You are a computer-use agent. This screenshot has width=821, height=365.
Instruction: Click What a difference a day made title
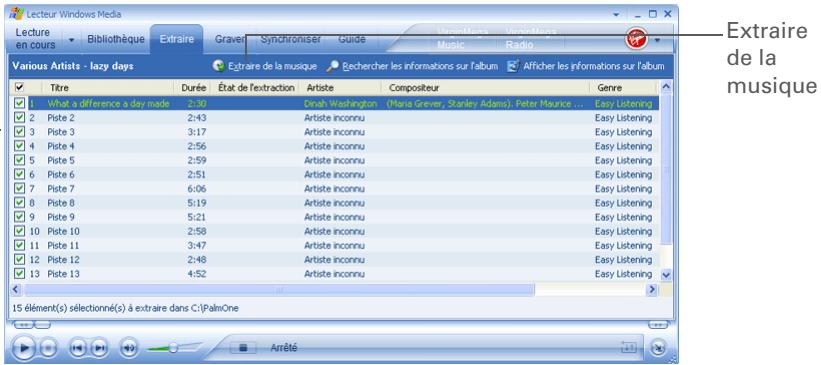(x=108, y=104)
